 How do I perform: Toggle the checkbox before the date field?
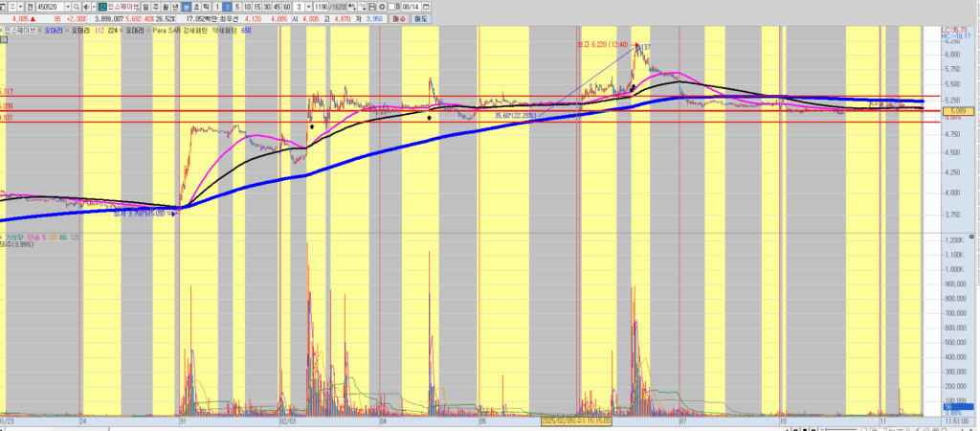[391, 7]
